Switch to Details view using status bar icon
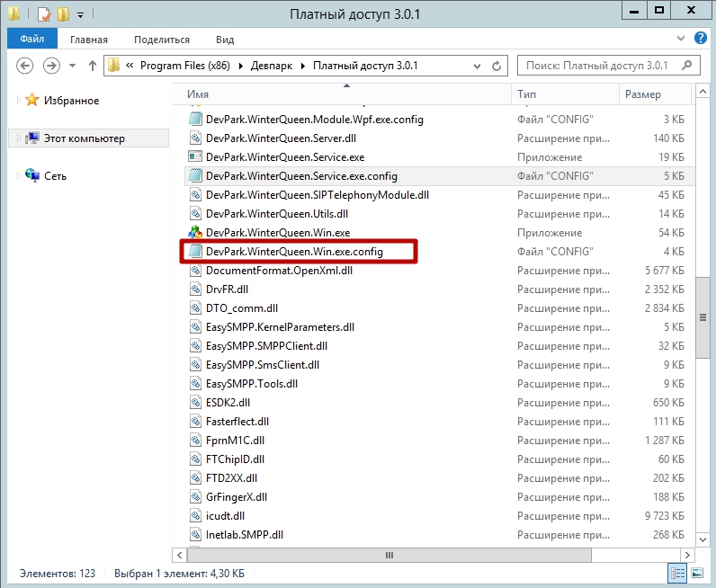716x588 pixels. point(675,573)
